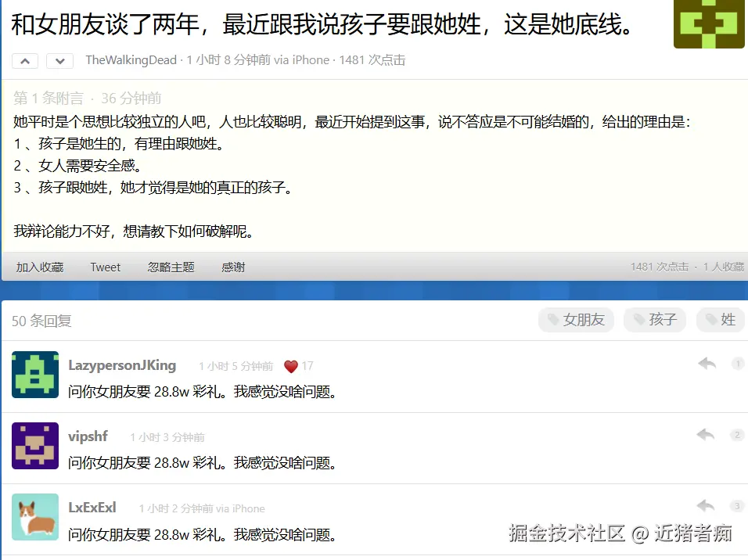The image size is (748, 560).
Task: Click the Tweet button
Action: (x=105, y=267)
